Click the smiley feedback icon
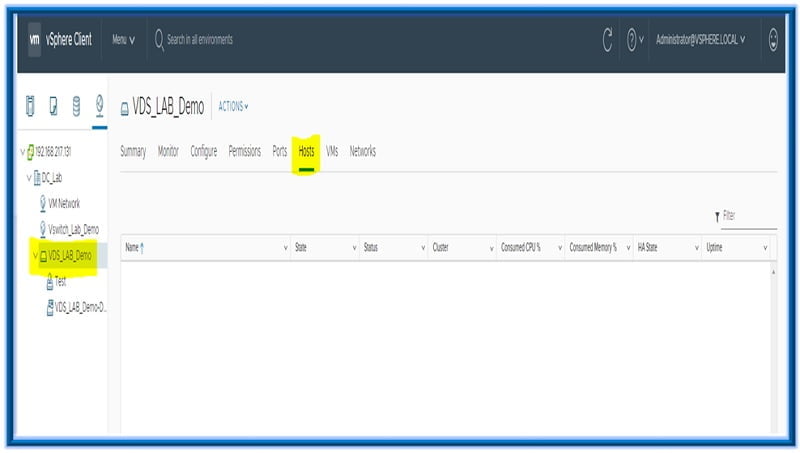Viewport: 800px width, 453px height. 773,40
